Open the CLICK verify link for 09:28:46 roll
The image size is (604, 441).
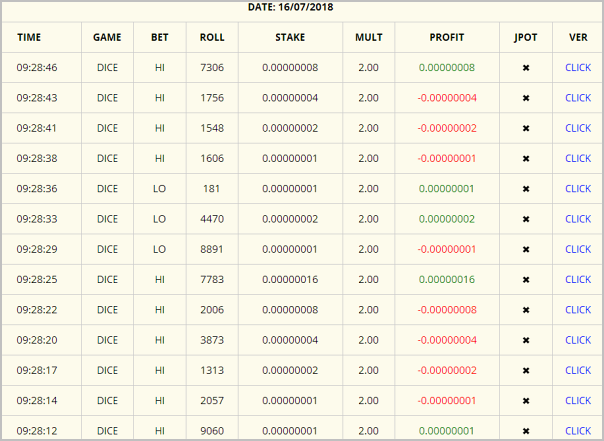click(x=578, y=67)
